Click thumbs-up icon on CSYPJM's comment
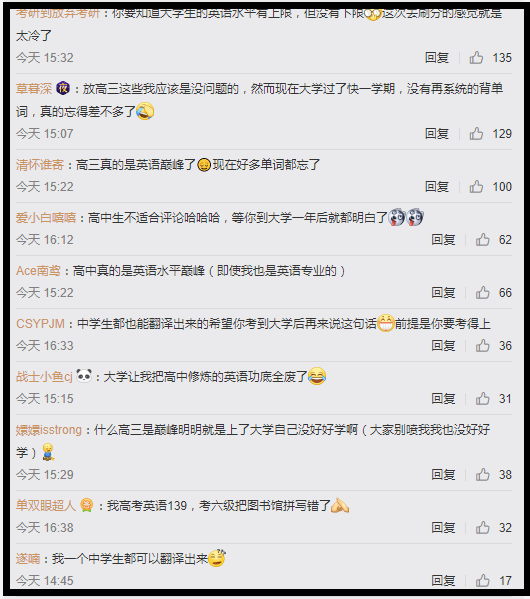 coord(483,346)
